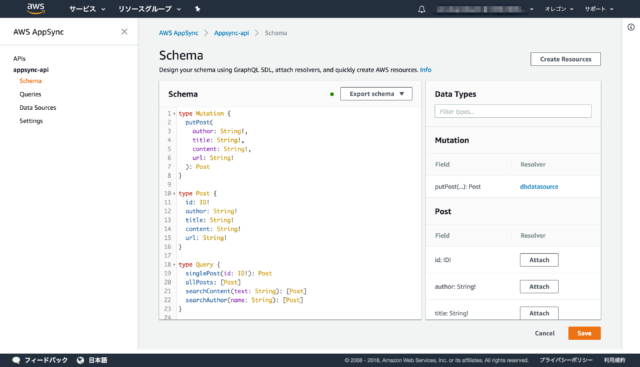
Task: Close the AWS AppSync sidebar panel
Action: [124, 31]
